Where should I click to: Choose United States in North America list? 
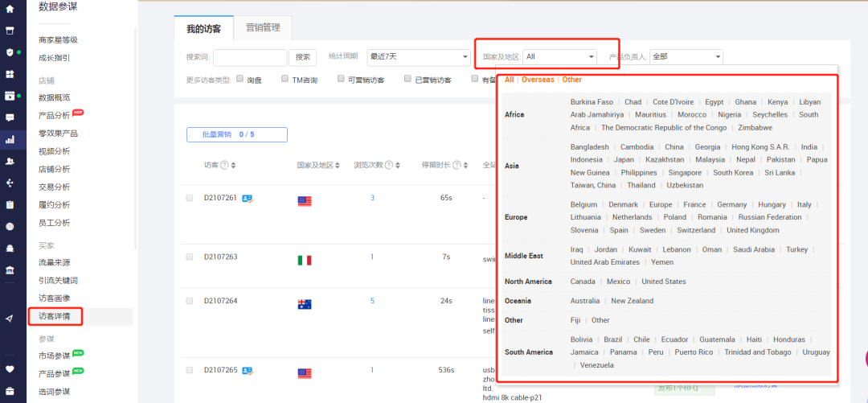(x=663, y=282)
